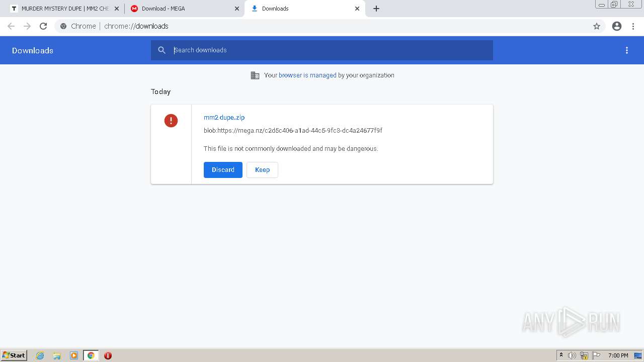This screenshot has width=644, height=362.
Task: Click the organization building icon
Action: pyautogui.click(x=255, y=75)
